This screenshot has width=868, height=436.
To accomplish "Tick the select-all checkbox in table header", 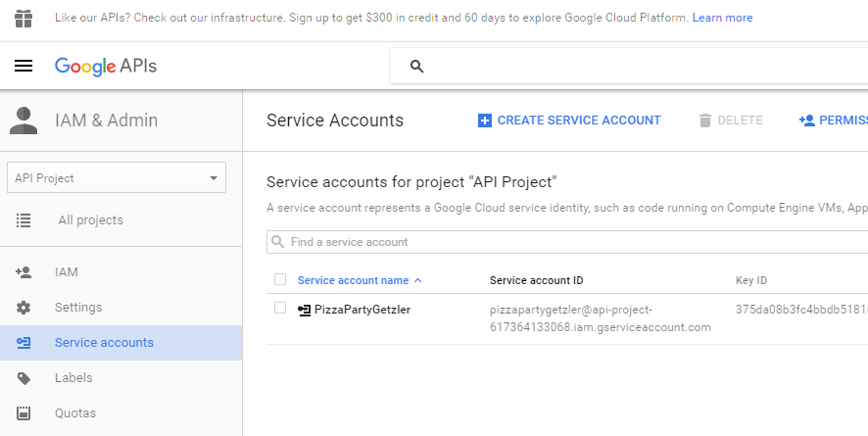I will tap(280, 279).
